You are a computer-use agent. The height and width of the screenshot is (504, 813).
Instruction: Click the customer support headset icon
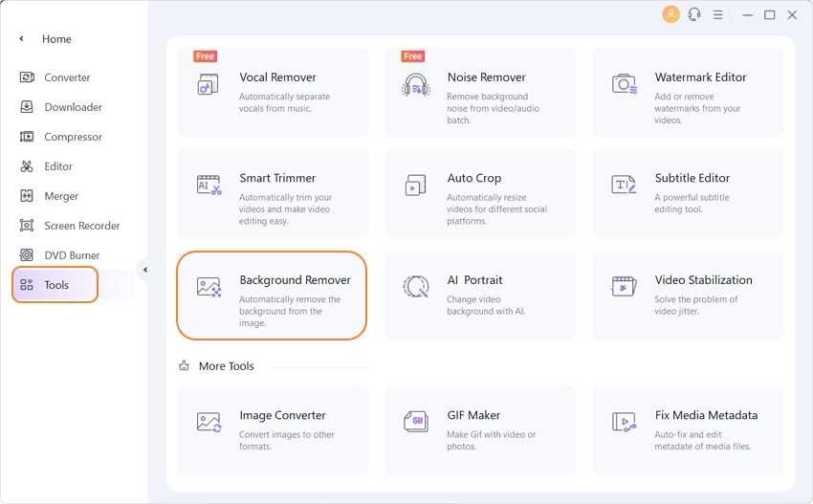coord(694,14)
